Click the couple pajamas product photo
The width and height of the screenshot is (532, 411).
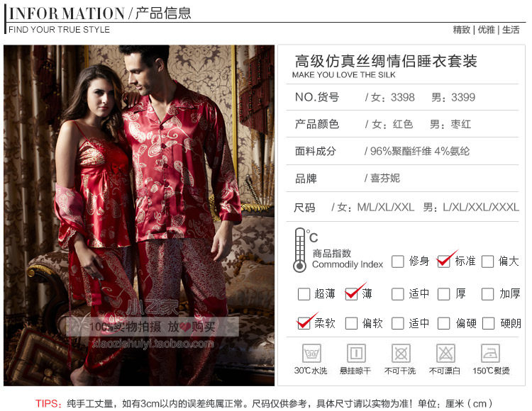139,215
